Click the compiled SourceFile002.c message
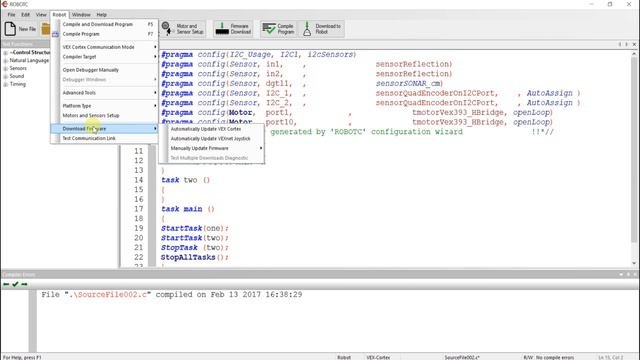The height and width of the screenshot is (360, 640). click(x=171, y=295)
